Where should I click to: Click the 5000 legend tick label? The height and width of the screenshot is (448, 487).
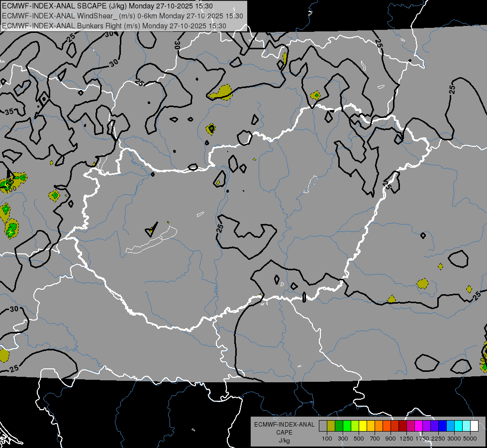coord(470,439)
